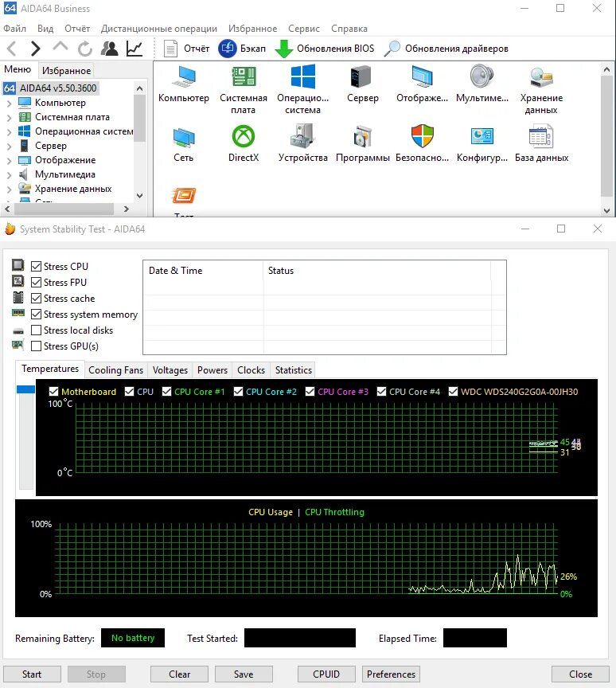Click the Forward navigation arrow

36,49
